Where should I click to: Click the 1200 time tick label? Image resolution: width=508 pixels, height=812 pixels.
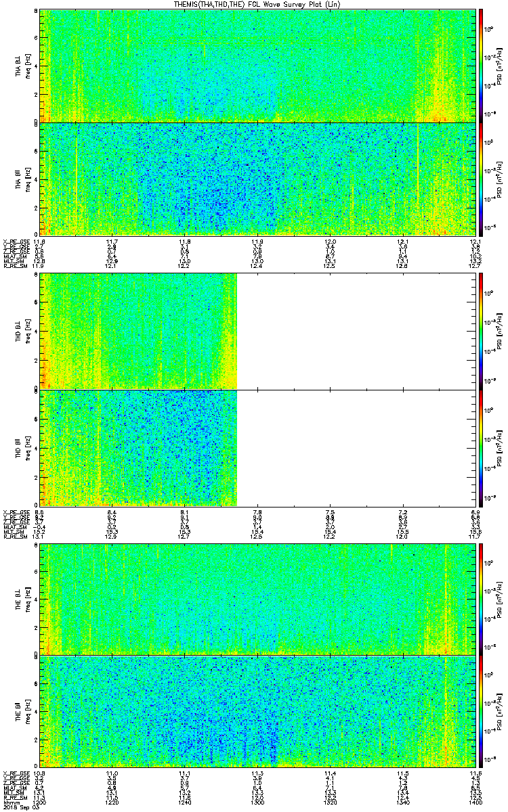[39, 802]
